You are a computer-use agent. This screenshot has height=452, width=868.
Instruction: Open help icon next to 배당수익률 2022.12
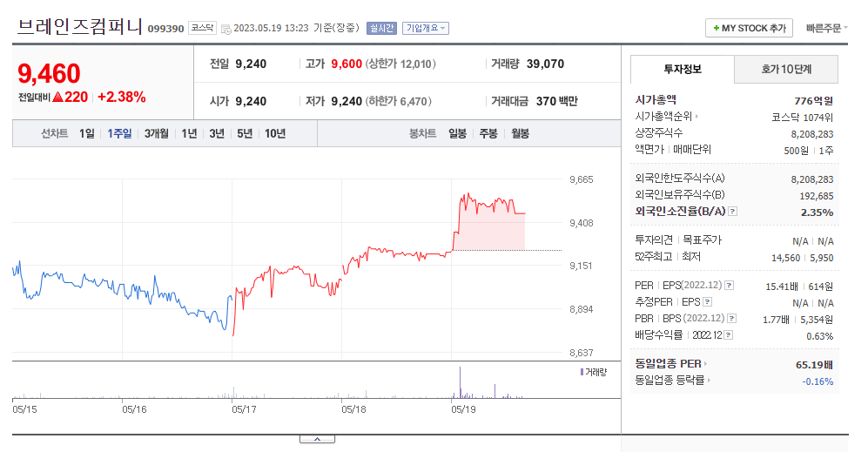[x=729, y=335]
